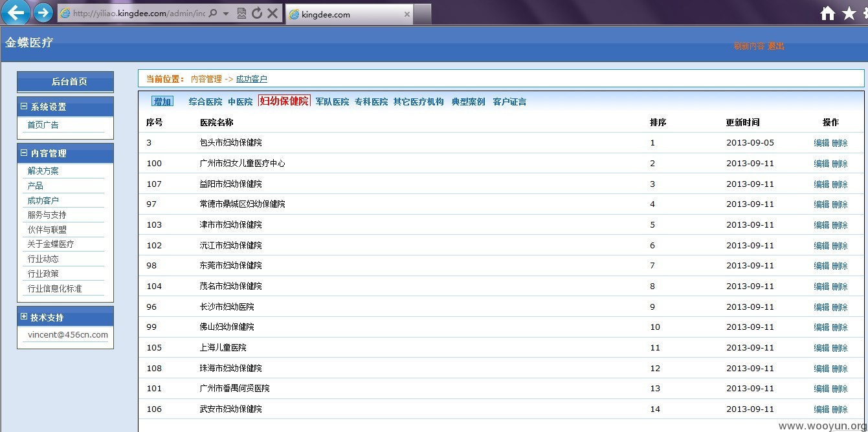Open 成功客户 in sidebar
The width and height of the screenshot is (868, 432).
click(x=43, y=200)
